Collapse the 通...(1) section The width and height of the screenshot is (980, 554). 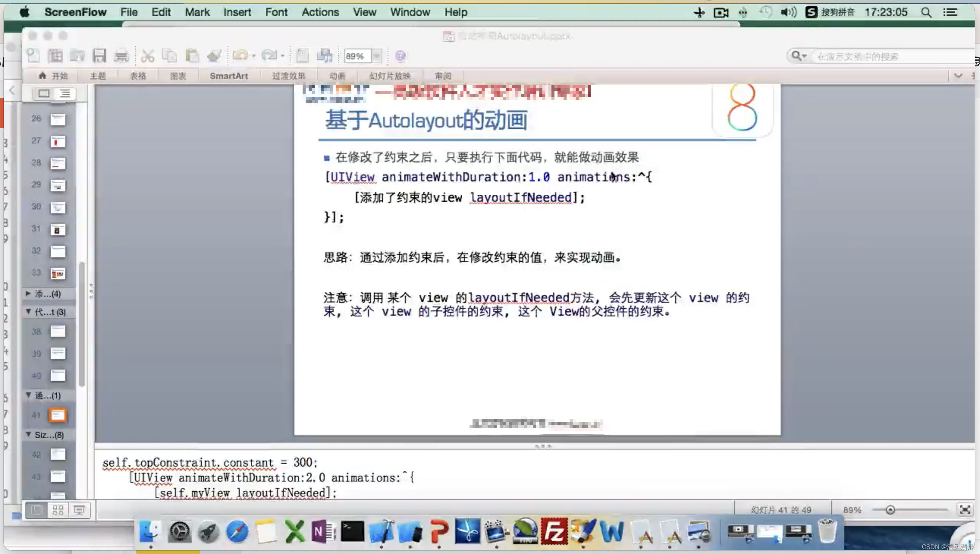click(28, 395)
